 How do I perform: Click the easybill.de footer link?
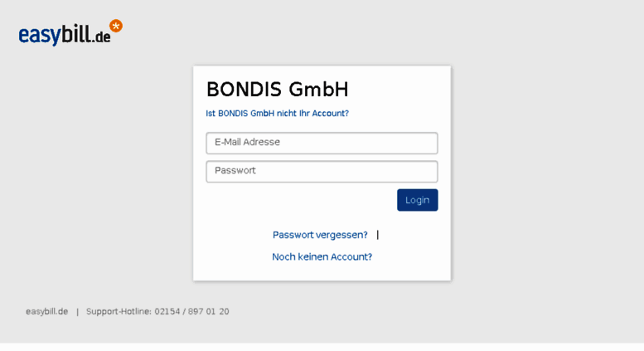pos(46,311)
